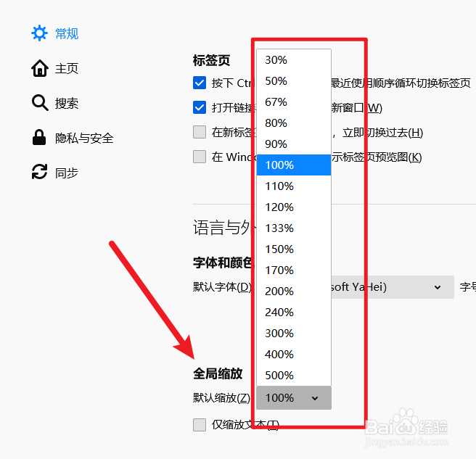This screenshot has width=476, height=459.
Task: Choose 30% zoom option
Action: point(294,60)
